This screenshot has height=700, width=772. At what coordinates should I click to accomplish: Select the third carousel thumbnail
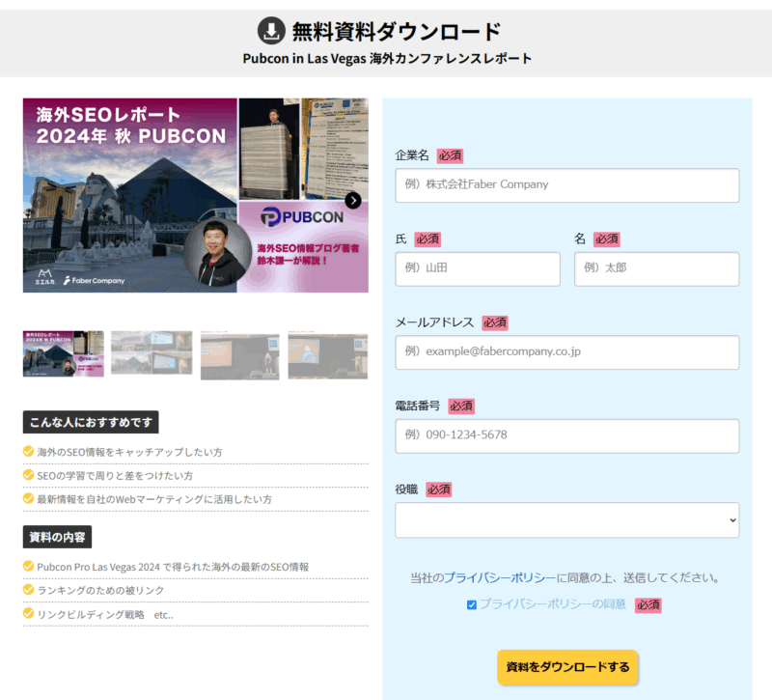coord(239,356)
